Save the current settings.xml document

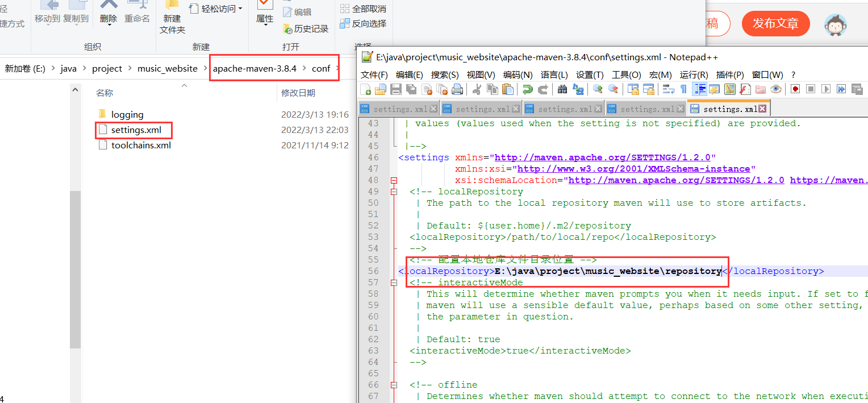pos(396,89)
